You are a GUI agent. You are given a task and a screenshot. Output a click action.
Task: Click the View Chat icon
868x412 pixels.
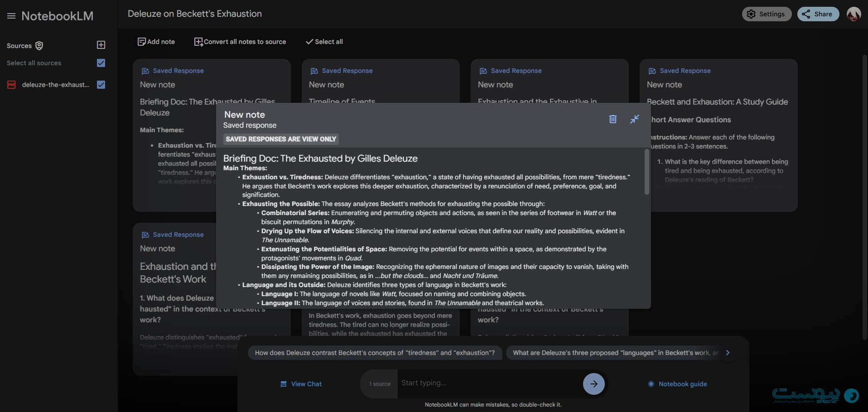pyautogui.click(x=284, y=384)
